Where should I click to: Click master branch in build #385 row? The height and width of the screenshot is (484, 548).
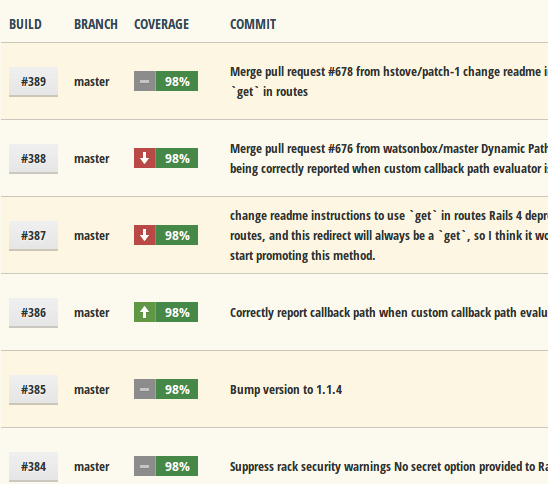point(92,390)
